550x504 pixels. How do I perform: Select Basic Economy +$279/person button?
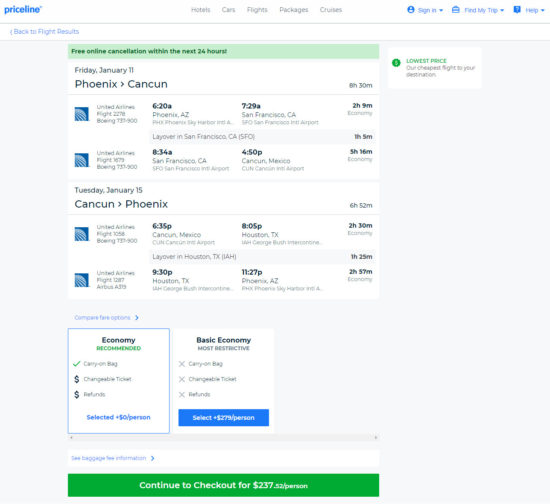223,417
